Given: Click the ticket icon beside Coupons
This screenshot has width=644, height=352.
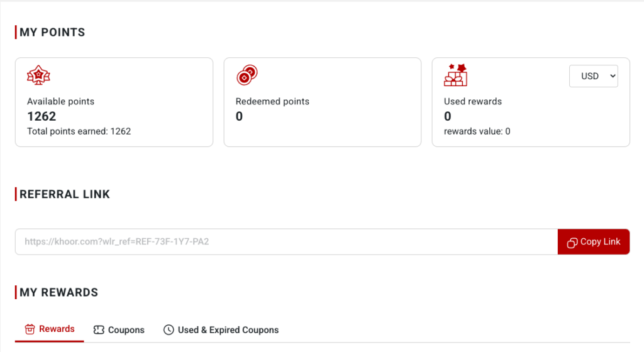Looking at the screenshot, I should coord(99,330).
